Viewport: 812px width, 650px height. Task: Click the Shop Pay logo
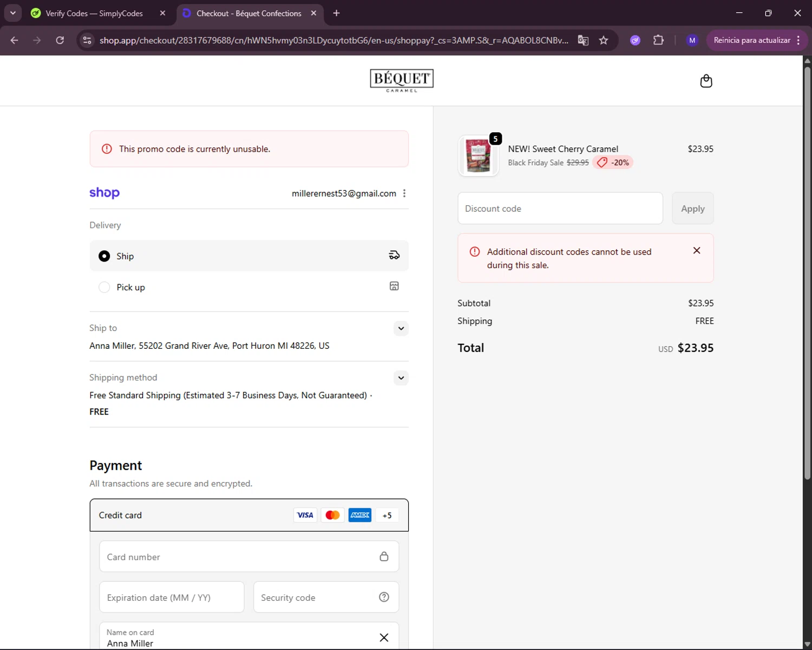pos(104,193)
